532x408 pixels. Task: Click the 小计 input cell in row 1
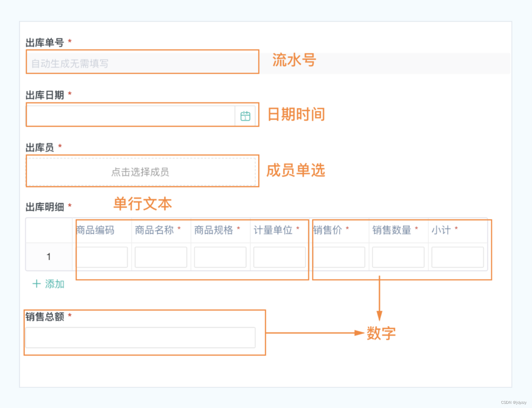coord(457,257)
